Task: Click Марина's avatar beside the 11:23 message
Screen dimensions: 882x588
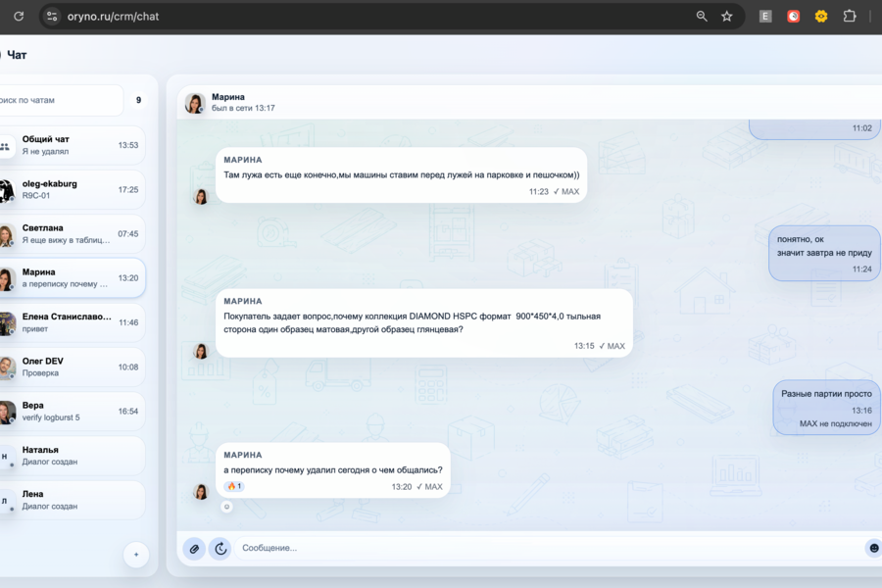Action: pyautogui.click(x=201, y=196)
